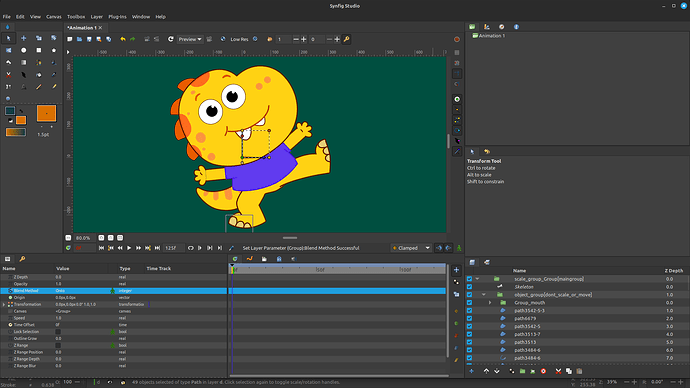The width and height of the screenshot is (690, 388).
Task: Select the Fill bucket tool
Action: click(39, 75)
